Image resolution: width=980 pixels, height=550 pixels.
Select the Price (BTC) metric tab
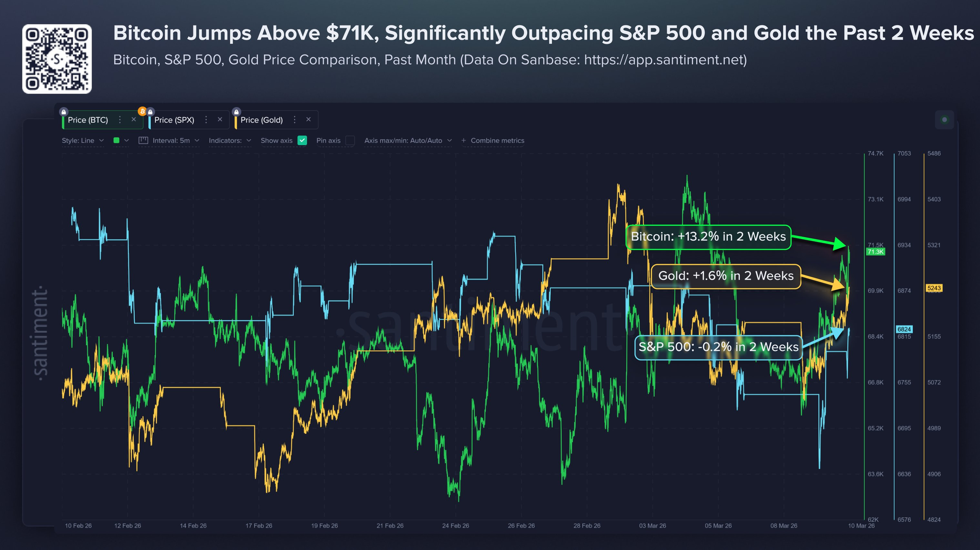click(x=88, y=120)
